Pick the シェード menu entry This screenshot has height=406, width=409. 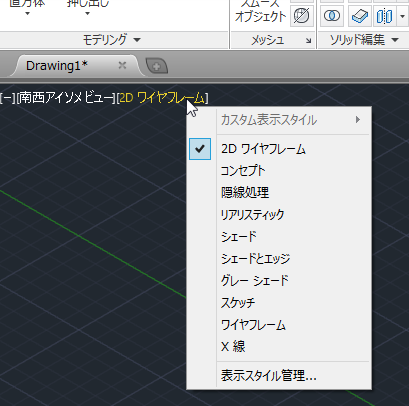279,237
